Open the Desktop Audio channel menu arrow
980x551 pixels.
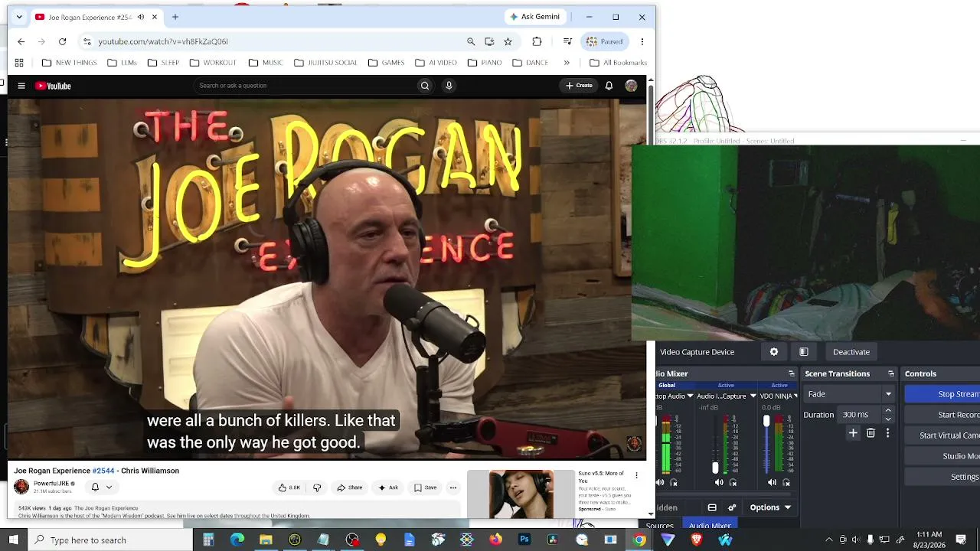pyautogui.click(x=690, y=396)
